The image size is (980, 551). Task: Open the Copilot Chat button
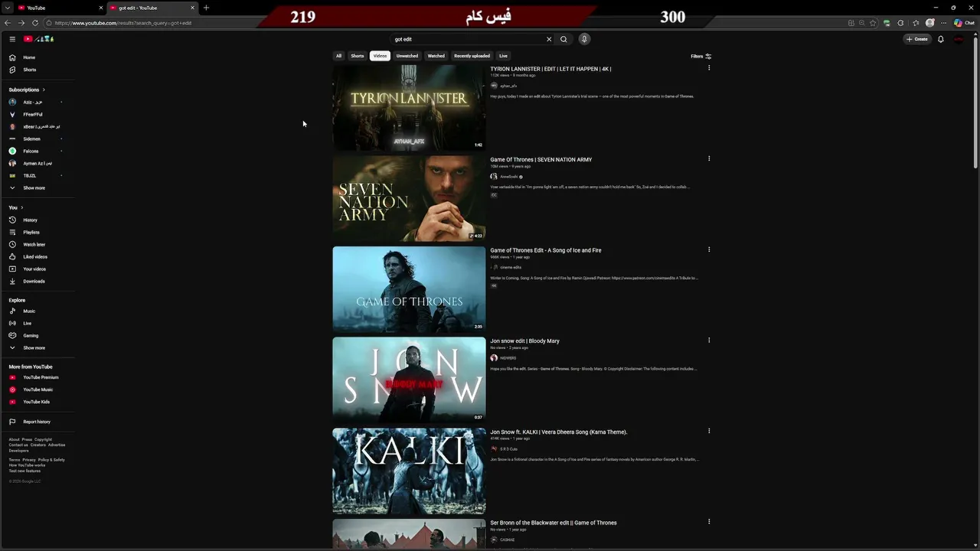964,23
